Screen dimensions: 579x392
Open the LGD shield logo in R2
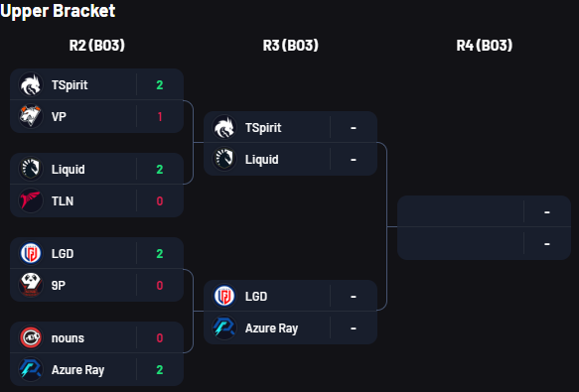[x=31, y=254]
